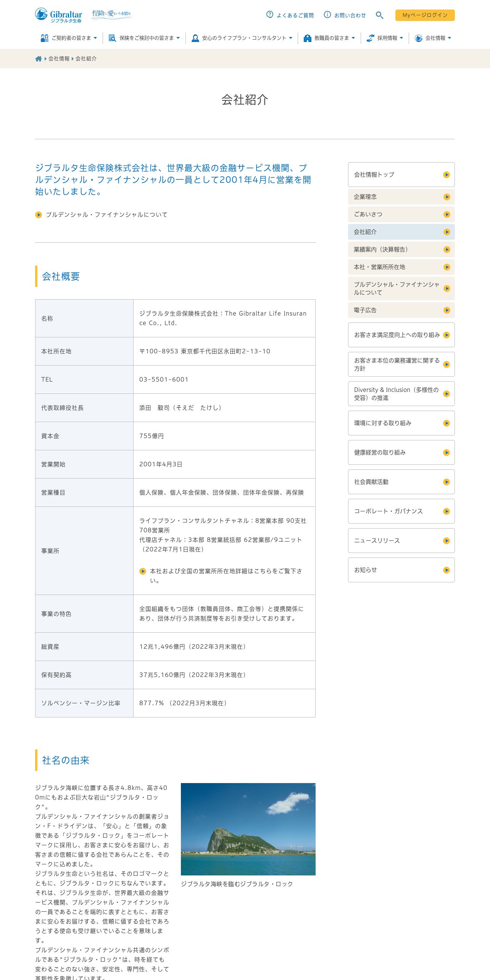490x980 pixels.
Task: Expand the 採用情報 dropdown
Action: [x=385, y=38]
